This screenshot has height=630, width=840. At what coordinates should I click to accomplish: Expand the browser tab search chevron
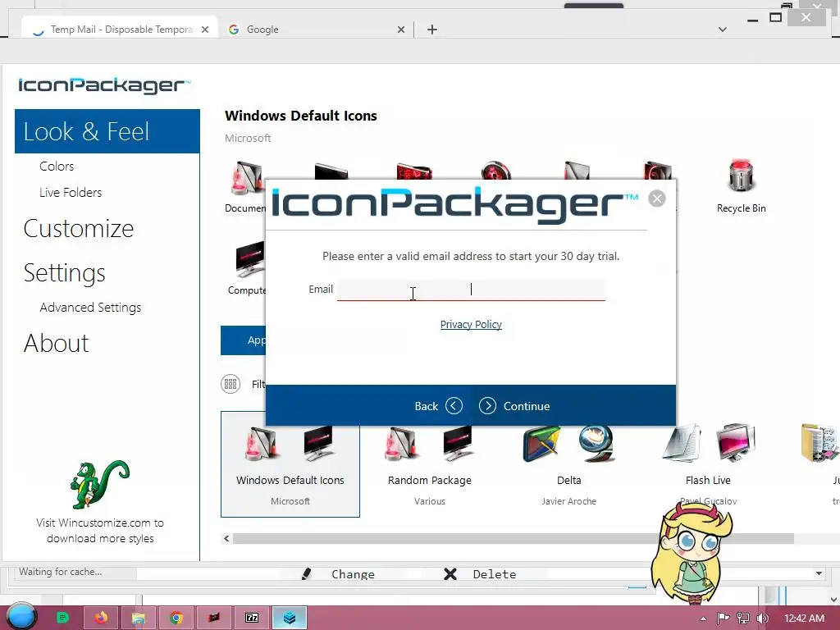pos(723,30)
